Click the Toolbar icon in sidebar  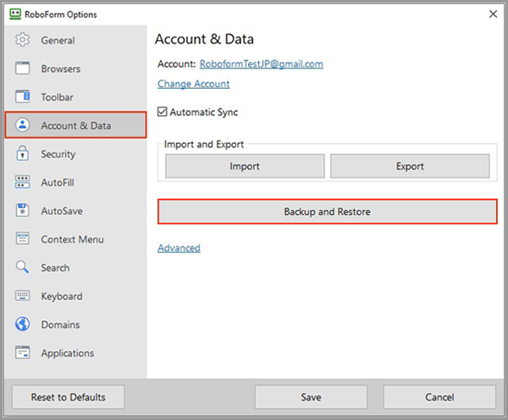[22, 97]
